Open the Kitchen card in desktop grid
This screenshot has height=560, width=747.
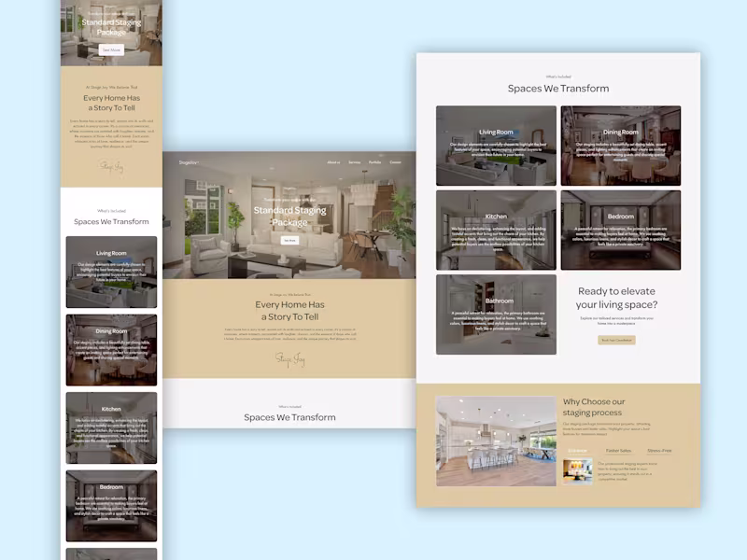(x=496, y=230)
